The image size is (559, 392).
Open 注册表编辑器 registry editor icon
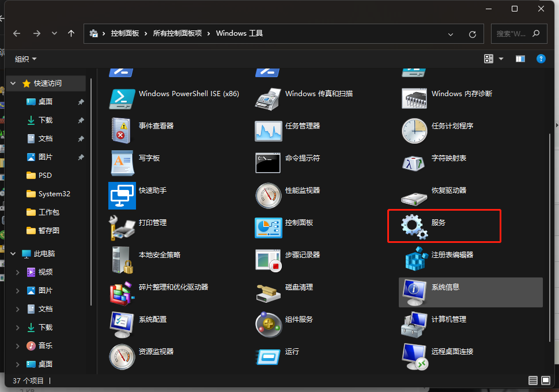[x=414, y=258]
